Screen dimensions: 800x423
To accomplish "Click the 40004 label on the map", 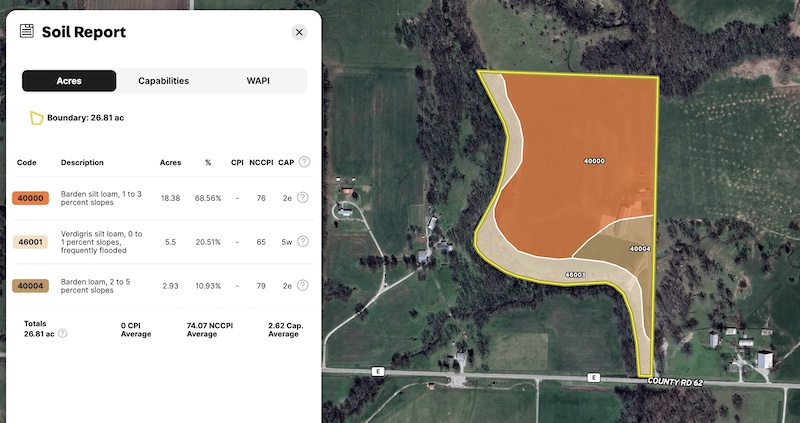I will (640, 248).
